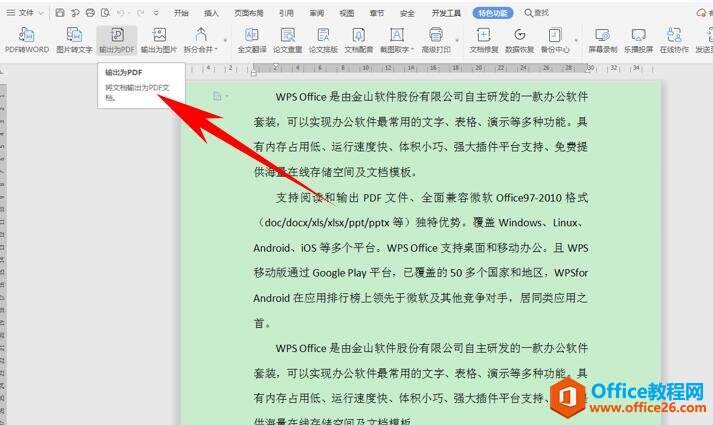Open 章节 tab

[377, 13]
